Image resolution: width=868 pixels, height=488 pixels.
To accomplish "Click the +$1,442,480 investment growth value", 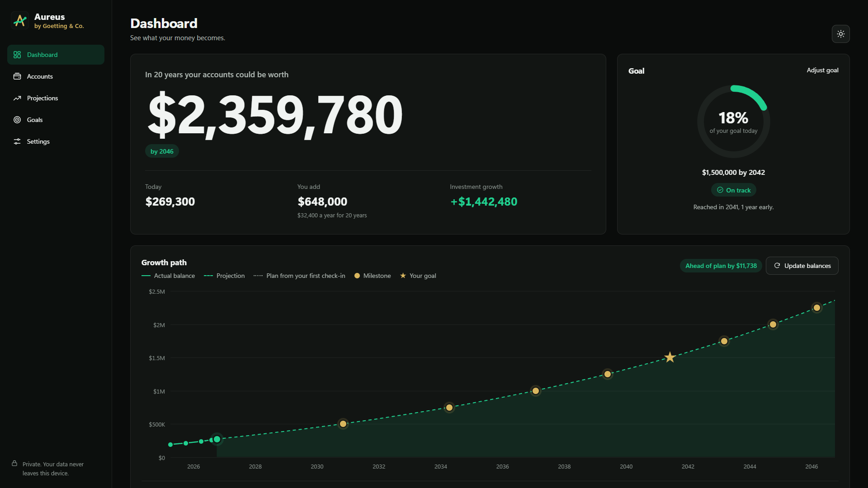I will coord(483,202).
